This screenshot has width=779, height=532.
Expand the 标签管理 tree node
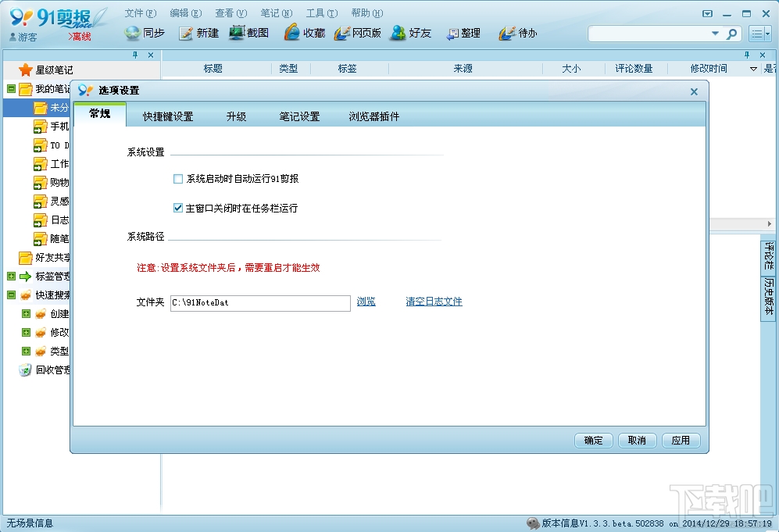[12, 277]
